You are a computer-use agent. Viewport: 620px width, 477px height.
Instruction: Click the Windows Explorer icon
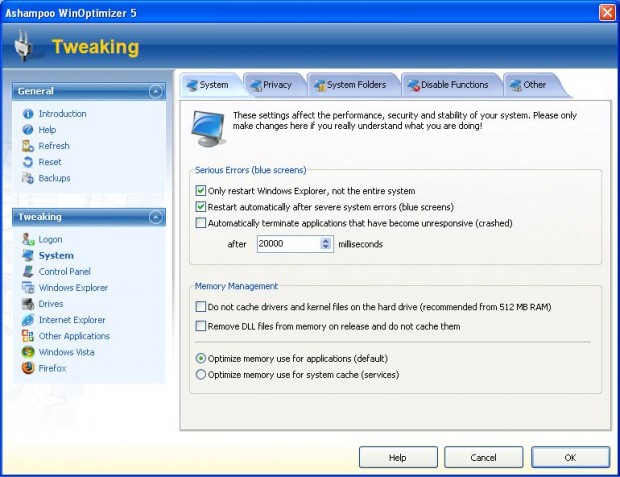tap(28, 288)
